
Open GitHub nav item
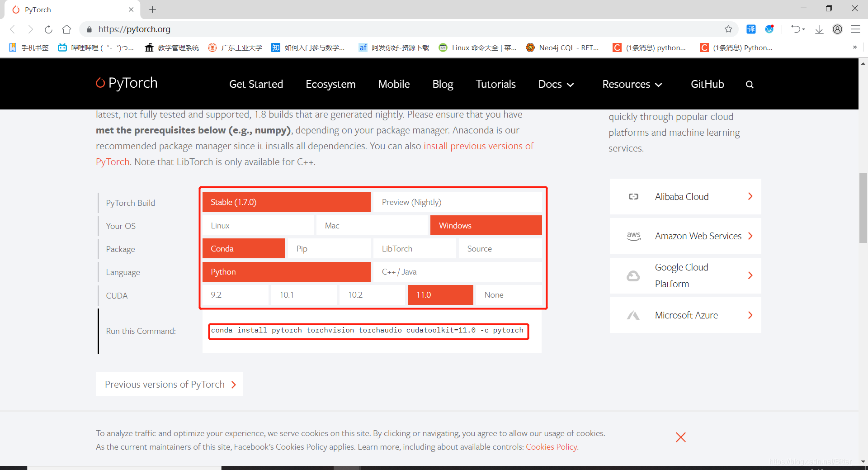pos(707,84)
